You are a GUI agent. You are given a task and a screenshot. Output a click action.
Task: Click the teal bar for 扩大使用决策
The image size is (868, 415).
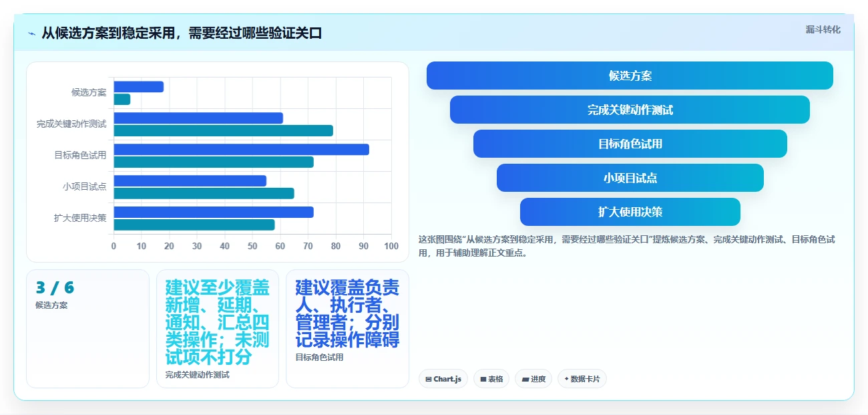(194, 225)
